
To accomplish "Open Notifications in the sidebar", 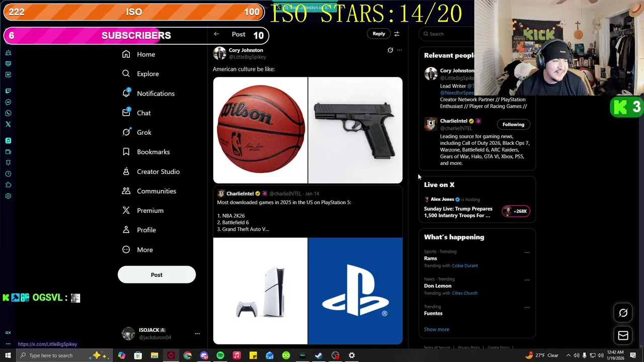I will coord(149,94).
